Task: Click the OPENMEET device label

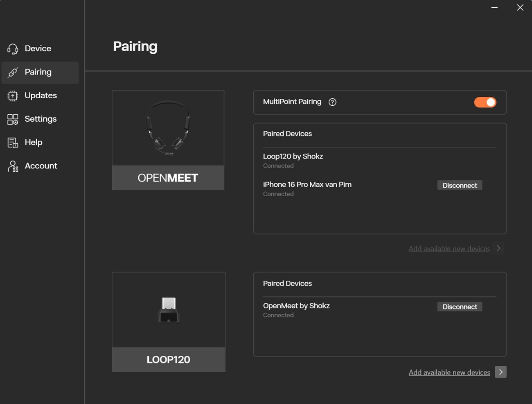Action: click(168, 178)
